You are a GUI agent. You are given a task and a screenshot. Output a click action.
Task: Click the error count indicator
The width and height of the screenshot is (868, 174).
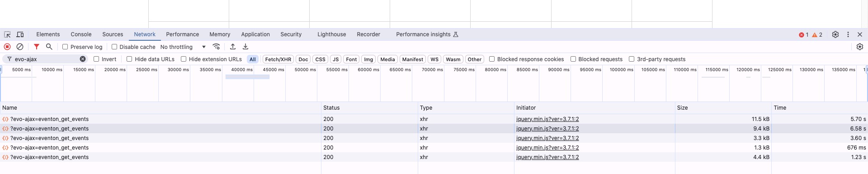click(x=803, y=35)
